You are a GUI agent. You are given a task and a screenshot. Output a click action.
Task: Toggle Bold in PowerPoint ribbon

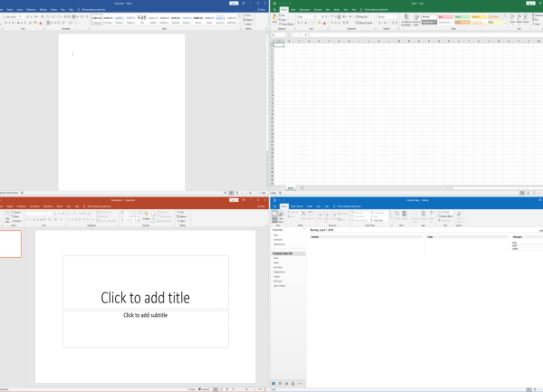tap(27, 220)
